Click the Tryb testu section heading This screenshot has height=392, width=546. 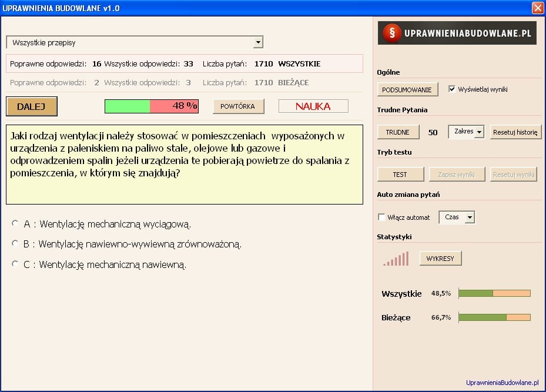[x=394, y=152]
